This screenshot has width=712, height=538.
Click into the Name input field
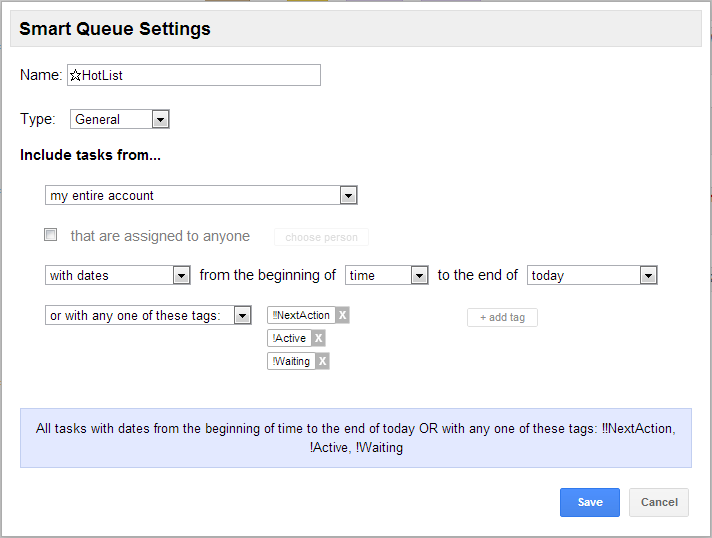point(194,75)
